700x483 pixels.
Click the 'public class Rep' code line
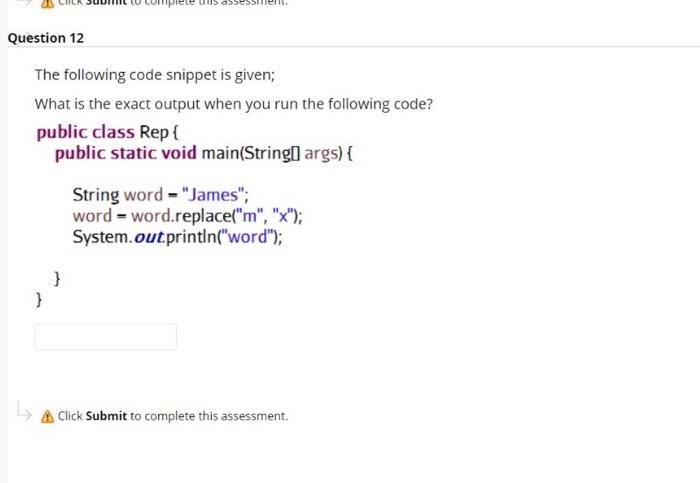tap(108, 132)
